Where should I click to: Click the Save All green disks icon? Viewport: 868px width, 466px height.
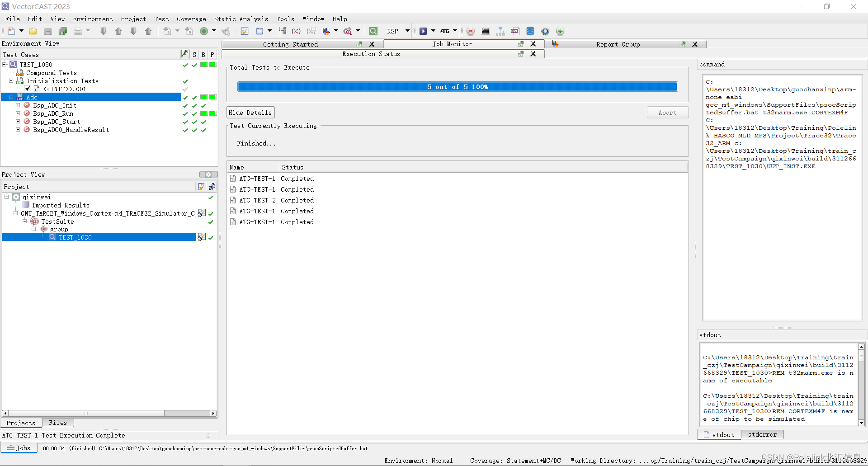tap(63, 31)
